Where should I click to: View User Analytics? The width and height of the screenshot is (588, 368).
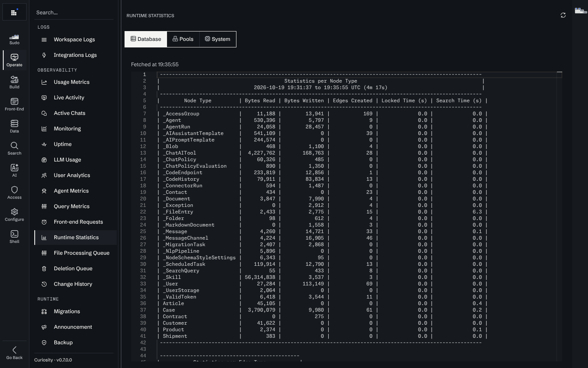[76, 175]
